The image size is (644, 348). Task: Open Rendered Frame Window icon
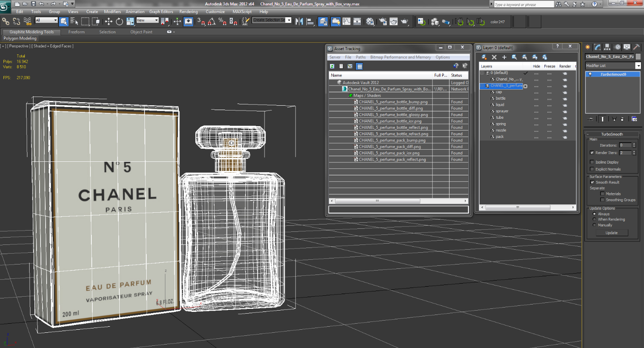[394, 21]
